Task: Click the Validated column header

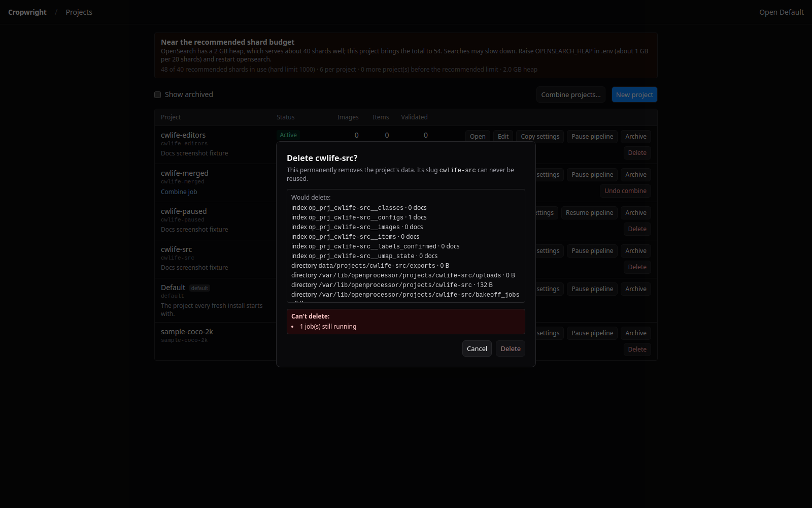Action: pyautogui.click(x=414, y=117)
